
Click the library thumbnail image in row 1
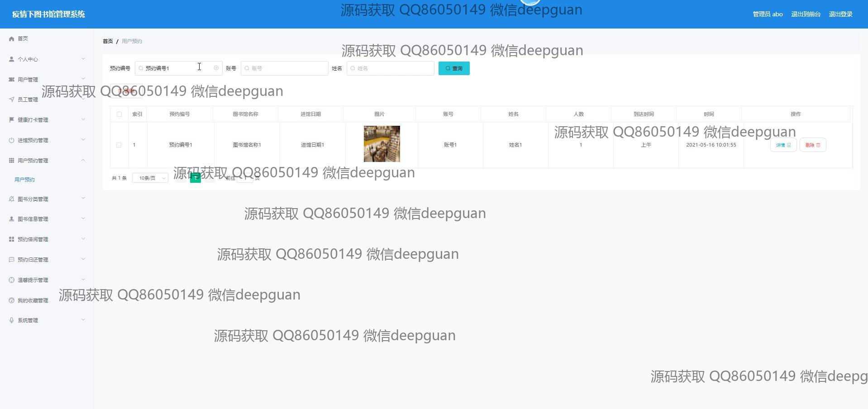[x=382, y=144]
